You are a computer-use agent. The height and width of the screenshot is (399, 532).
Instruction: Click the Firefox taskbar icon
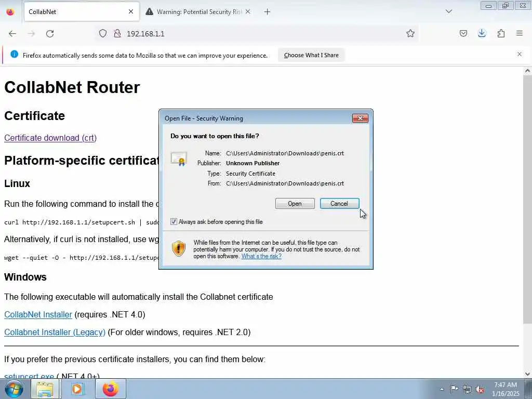(111, 389)
